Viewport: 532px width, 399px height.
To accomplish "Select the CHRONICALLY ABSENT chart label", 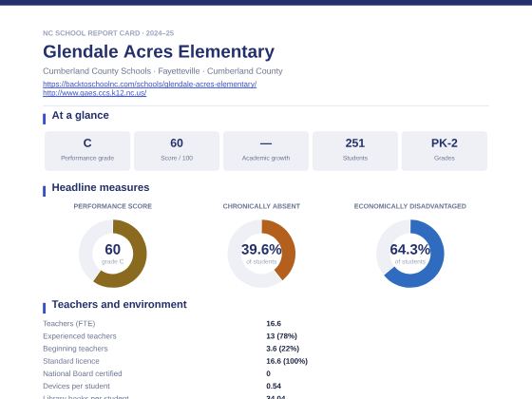I will 261,206.
